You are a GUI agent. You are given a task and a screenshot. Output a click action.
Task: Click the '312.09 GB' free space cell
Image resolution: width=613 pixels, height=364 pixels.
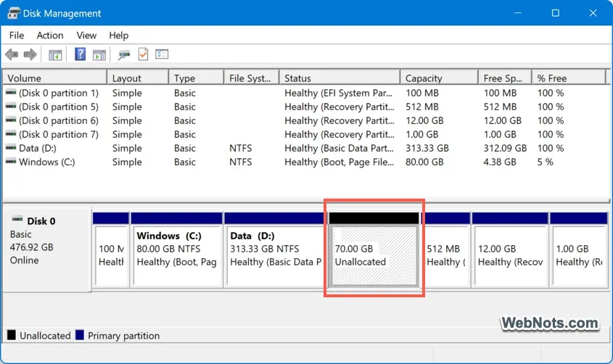[505, 148]
